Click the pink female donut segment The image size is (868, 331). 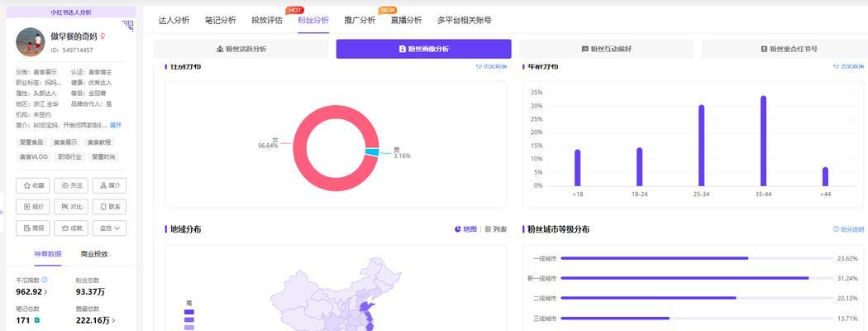(300, 149)
